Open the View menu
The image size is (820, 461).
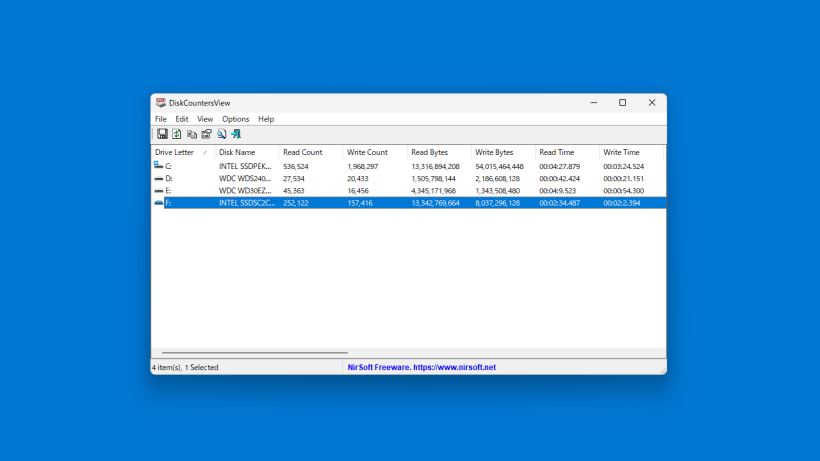pyautogui.click(x=204, y=119)
